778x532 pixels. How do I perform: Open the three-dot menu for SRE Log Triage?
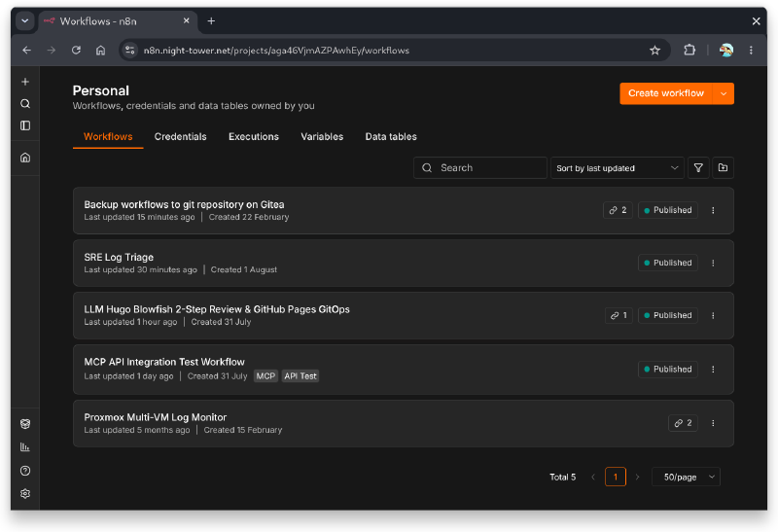[x=713, y=263]
